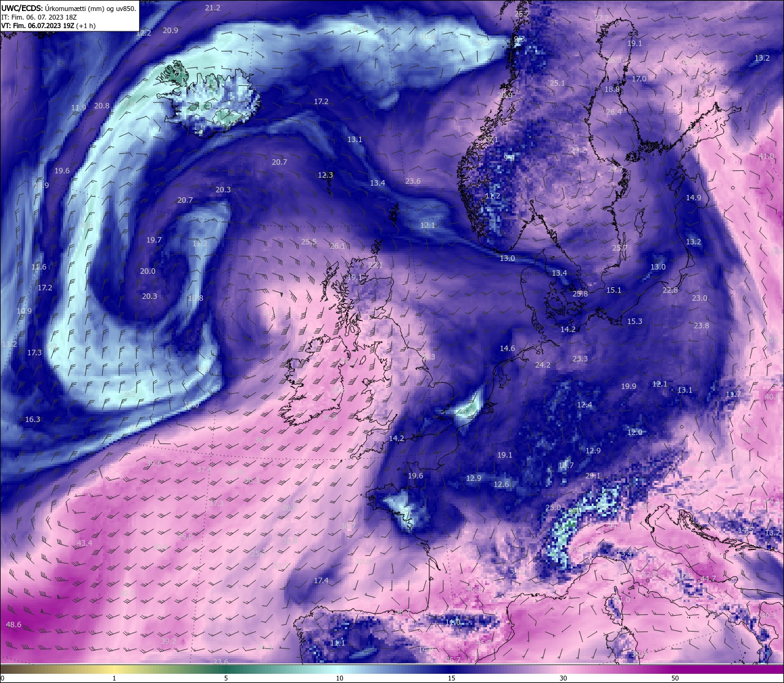Click the 17.3 map value

34,353
